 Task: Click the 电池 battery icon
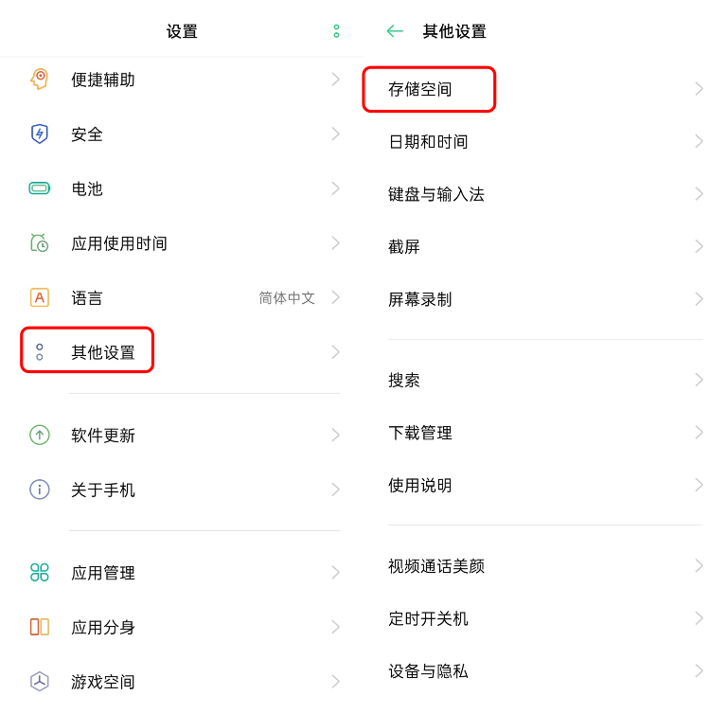coord(39,188)
